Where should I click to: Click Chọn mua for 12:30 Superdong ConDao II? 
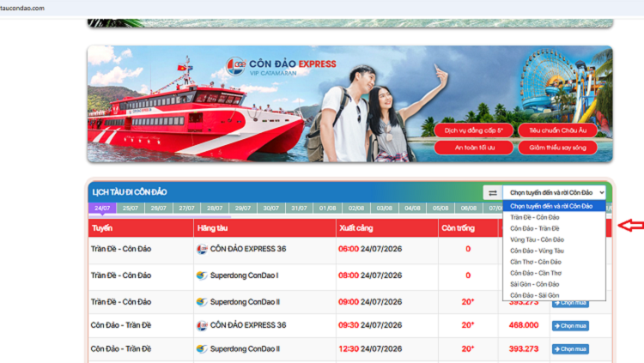pos(570,349)
